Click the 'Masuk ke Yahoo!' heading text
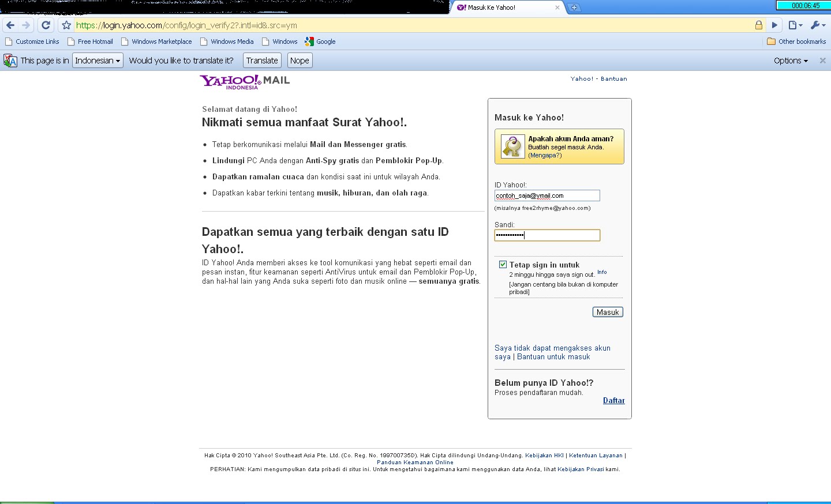The image size is (831, 504). [x=529, y=118]
